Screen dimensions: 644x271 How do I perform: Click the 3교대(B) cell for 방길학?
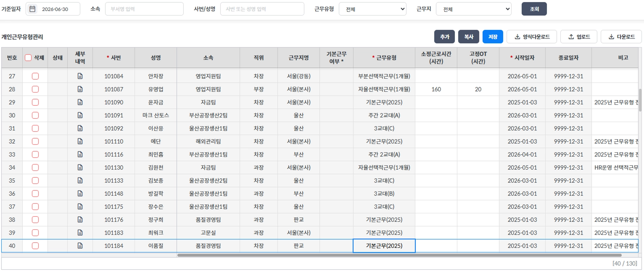[x=384, y=194]
